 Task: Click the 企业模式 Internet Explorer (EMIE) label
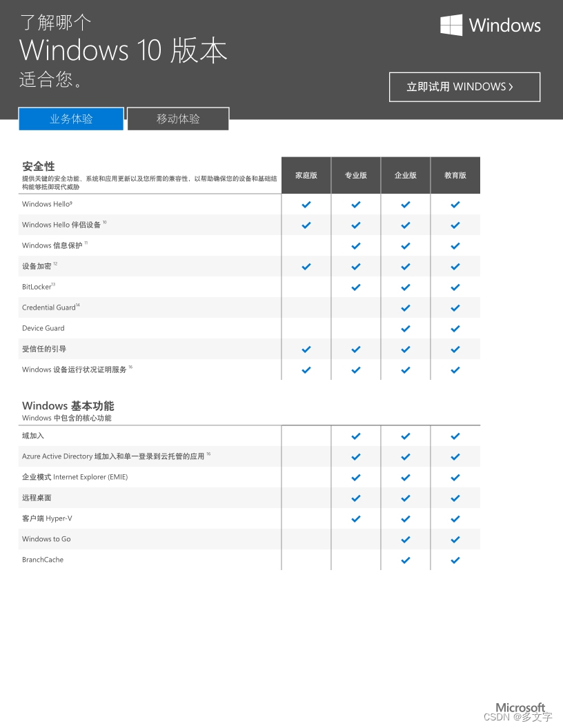[75, 477]
